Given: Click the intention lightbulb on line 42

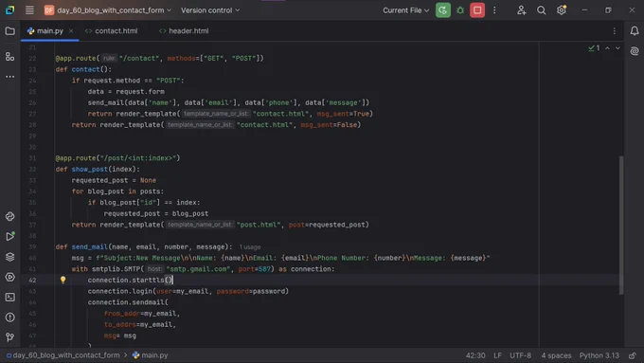Looking at the screenshot, I should 63,280.
